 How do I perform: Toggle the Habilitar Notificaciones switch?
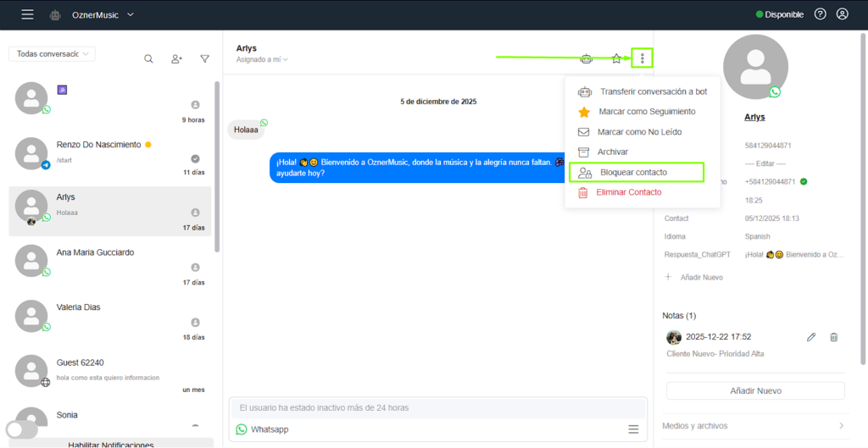coord(23,429)
